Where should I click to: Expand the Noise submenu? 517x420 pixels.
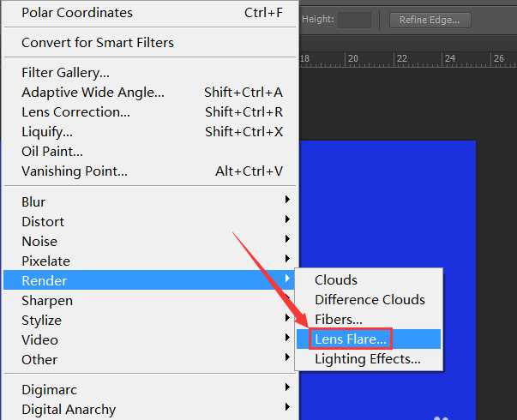(39, 242)
